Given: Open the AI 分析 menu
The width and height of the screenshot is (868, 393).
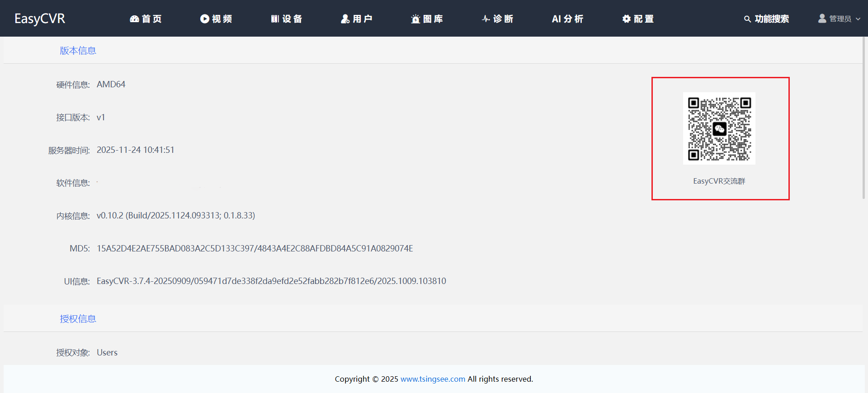Looking at the screenshot, I should click(567, 19).
